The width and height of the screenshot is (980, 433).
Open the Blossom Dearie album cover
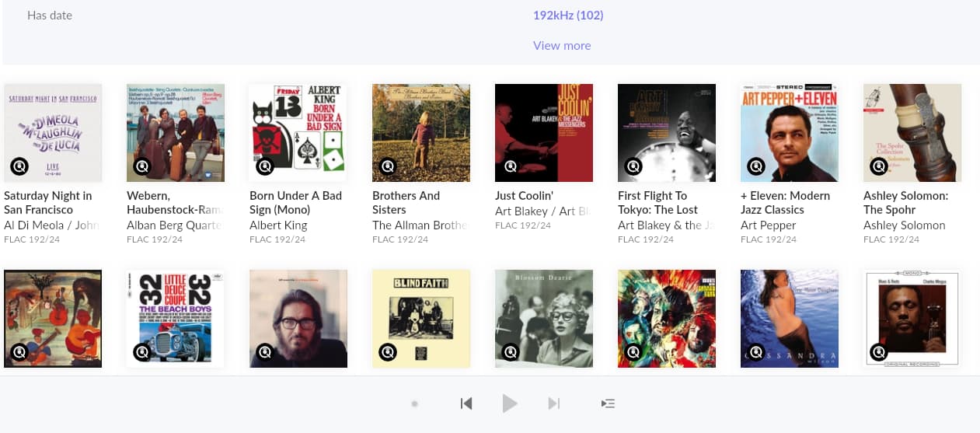tap(544, 319)
